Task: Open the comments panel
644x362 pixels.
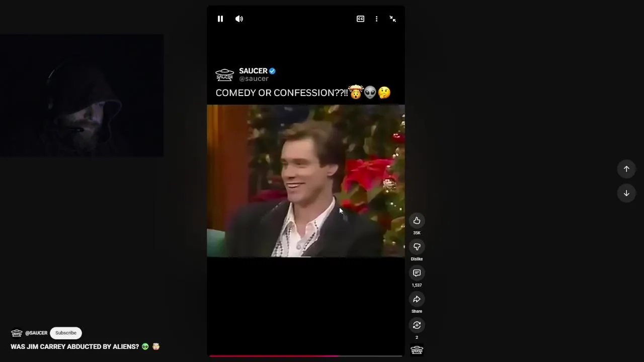Action: pyautogui.click(x=417, y=273)
